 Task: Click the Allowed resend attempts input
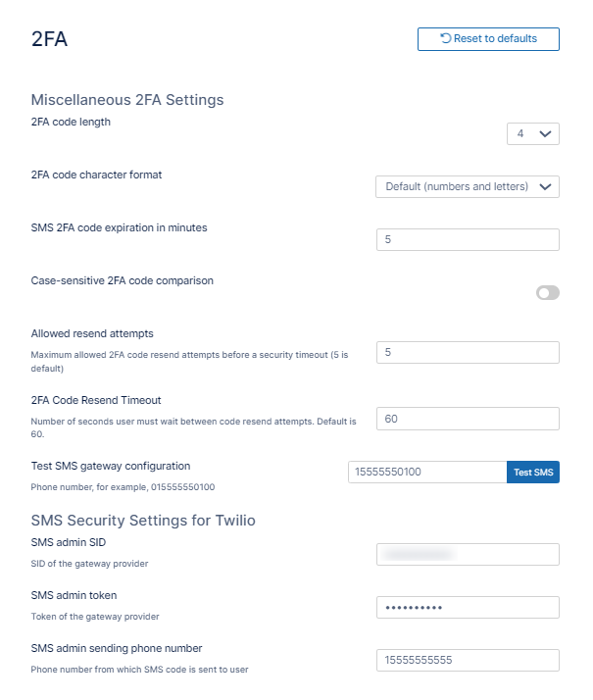467,352
